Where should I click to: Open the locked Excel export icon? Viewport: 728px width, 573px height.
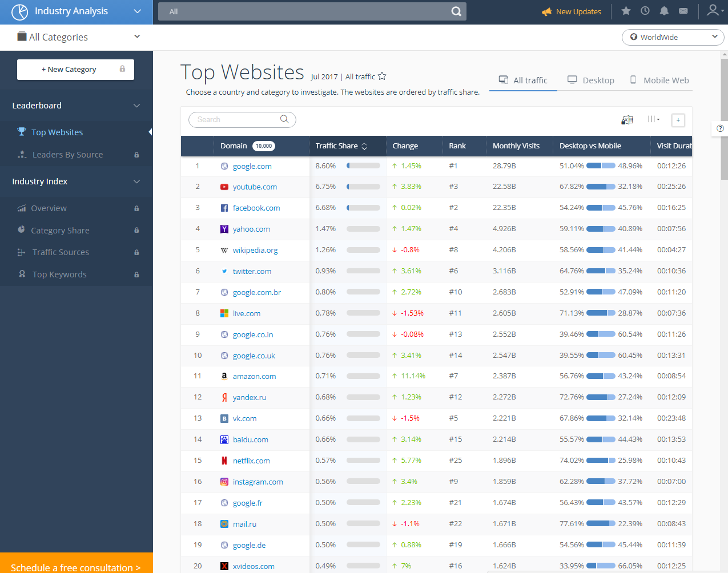626,120
